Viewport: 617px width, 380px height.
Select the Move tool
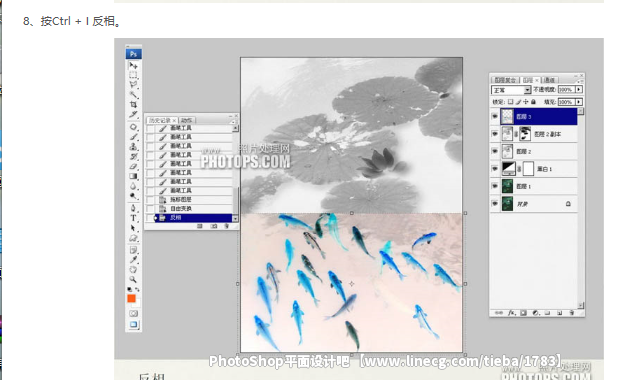(x=133, y=65)
